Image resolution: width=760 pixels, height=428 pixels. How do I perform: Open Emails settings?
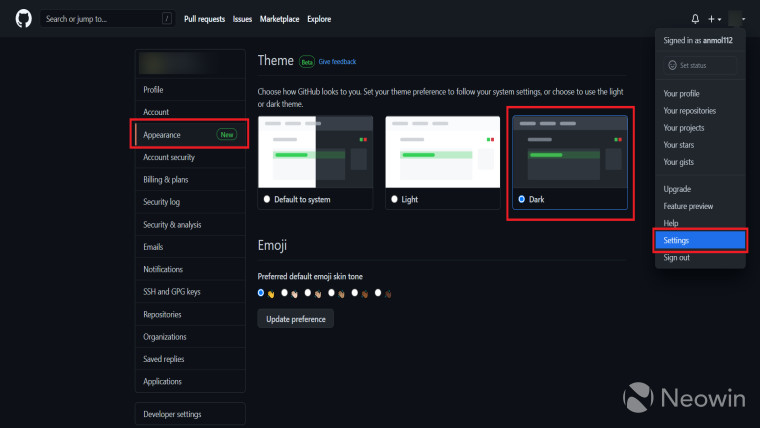(x=190, y=247)
